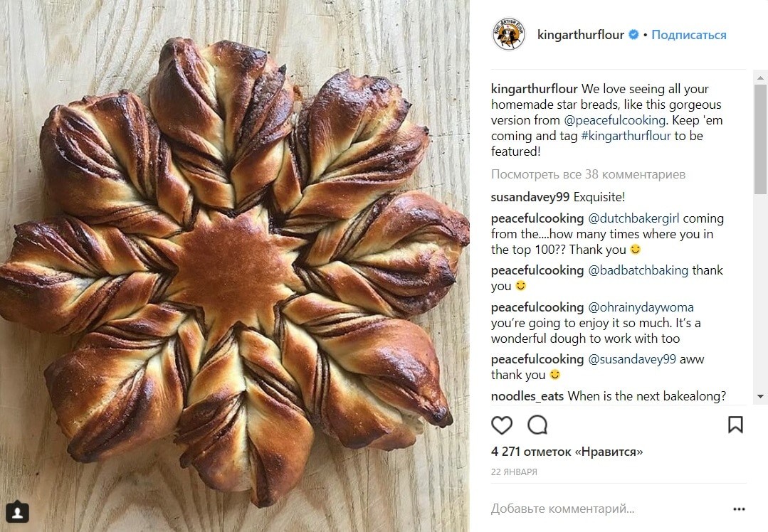Image resolution: width=768 pixels, height=532 pixels.
Task: Click the verified badge next to kingarthurflour
Action: coord(633,35)
